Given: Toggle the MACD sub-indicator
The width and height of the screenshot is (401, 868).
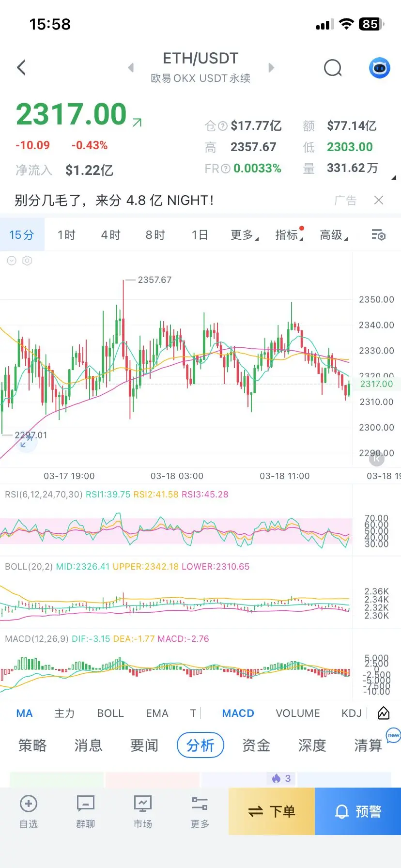Looking at the screenshot, I should point(238,713).
